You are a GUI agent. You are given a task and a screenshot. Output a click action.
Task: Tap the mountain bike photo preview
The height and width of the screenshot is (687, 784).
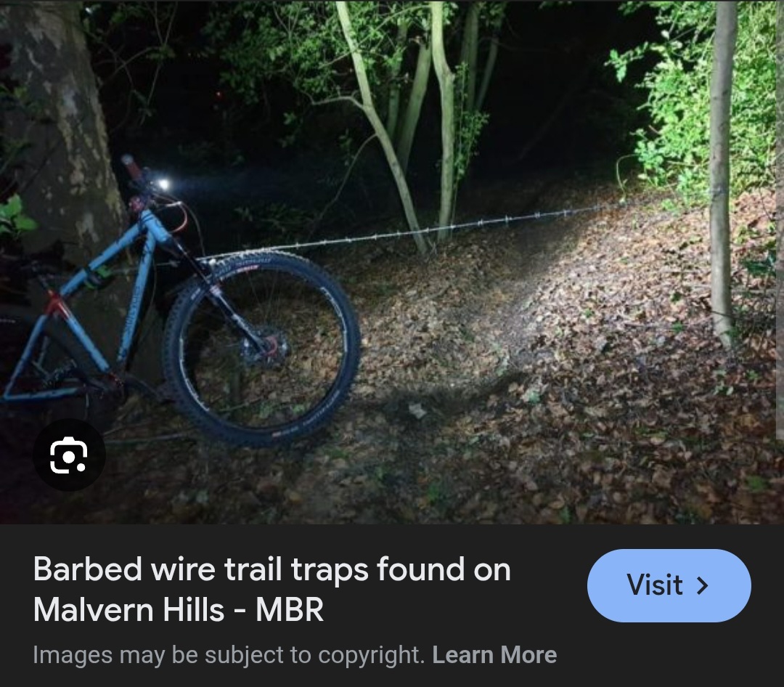click(x=388, y=262)
